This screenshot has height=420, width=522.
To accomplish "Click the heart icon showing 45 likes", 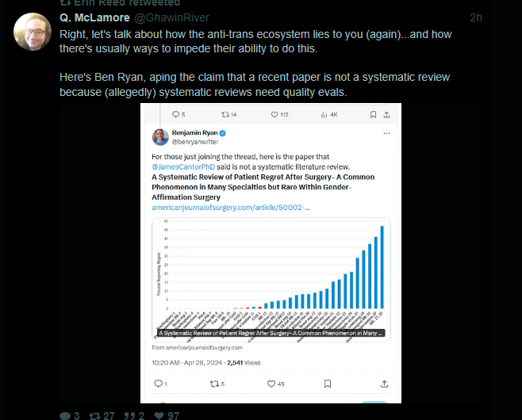I will tap(271, 384).
